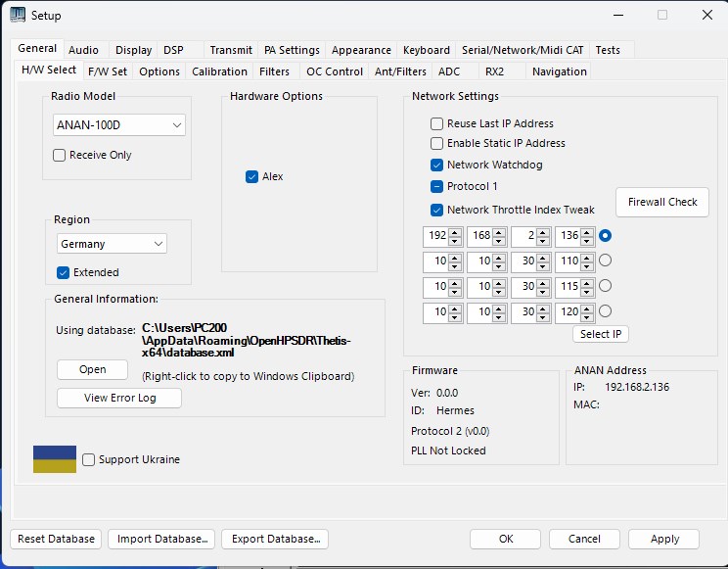Click the Reset Database button
This screenshot has width=728, height=569.
point(56,539)
